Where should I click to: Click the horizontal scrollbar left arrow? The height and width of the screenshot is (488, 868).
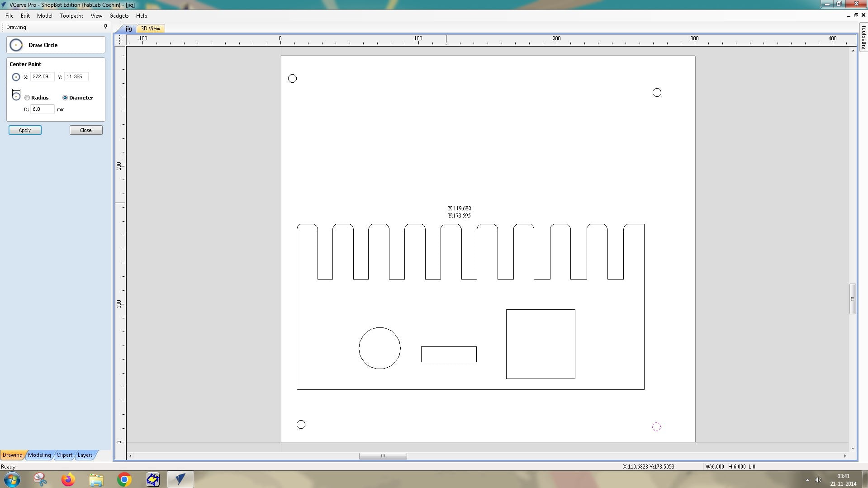tap(130, 456)
